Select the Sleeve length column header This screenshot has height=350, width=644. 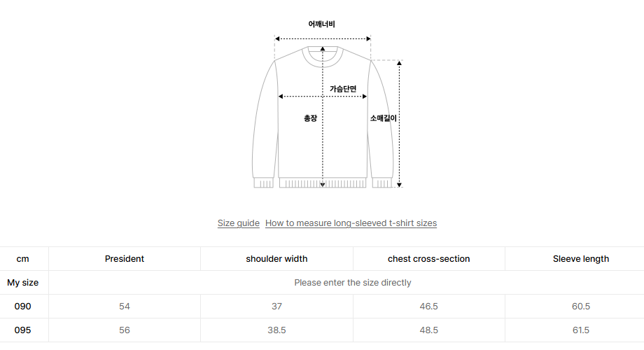coord(581,259)
